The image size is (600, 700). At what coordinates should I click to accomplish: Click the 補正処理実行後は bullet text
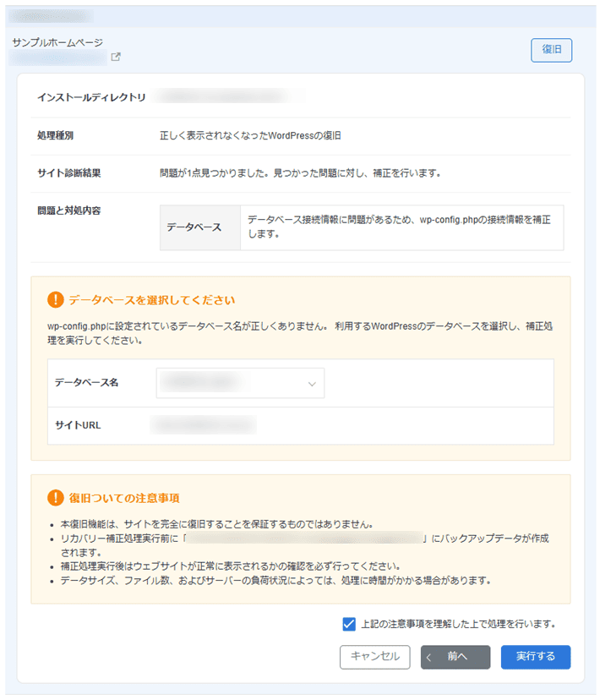230,566
